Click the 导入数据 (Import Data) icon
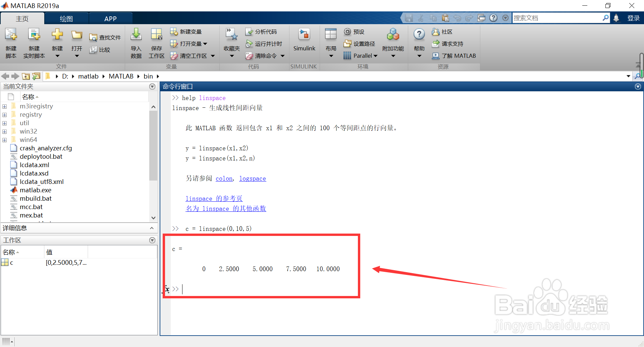 click(136, 35)
